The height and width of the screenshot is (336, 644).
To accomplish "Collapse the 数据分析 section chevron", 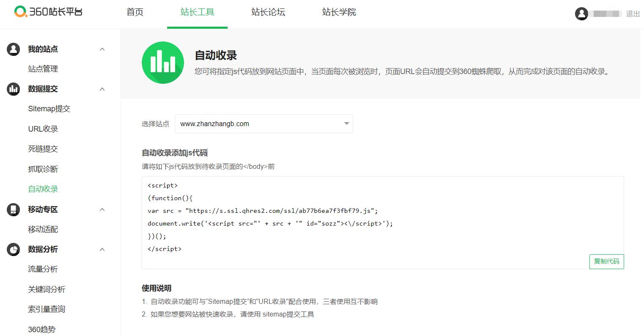I will pos(102,249).
